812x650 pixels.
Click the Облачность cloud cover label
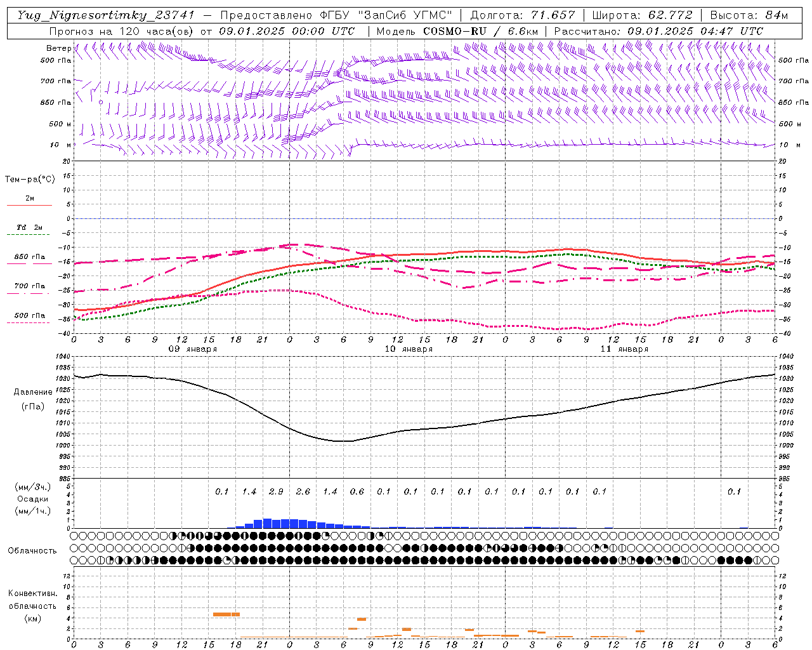tap(32, 550)
